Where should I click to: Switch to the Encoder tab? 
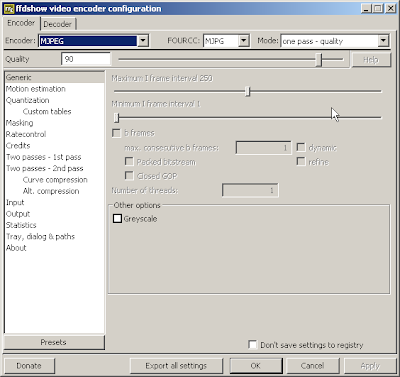point(21,23)
